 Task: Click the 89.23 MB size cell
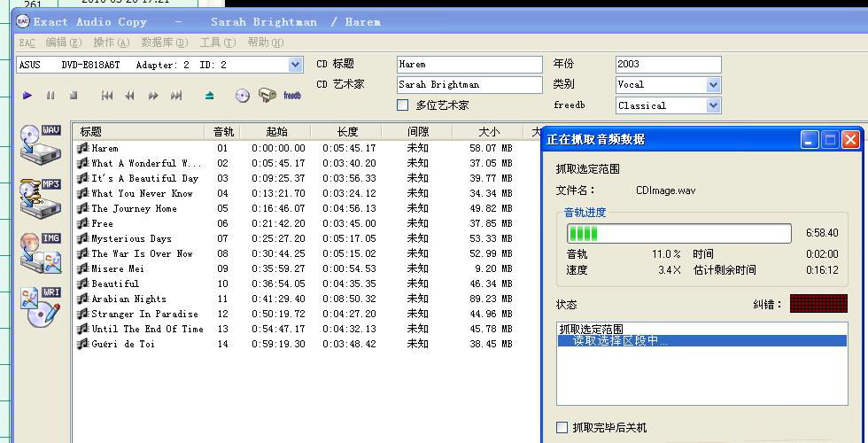(x=491, y=299)
